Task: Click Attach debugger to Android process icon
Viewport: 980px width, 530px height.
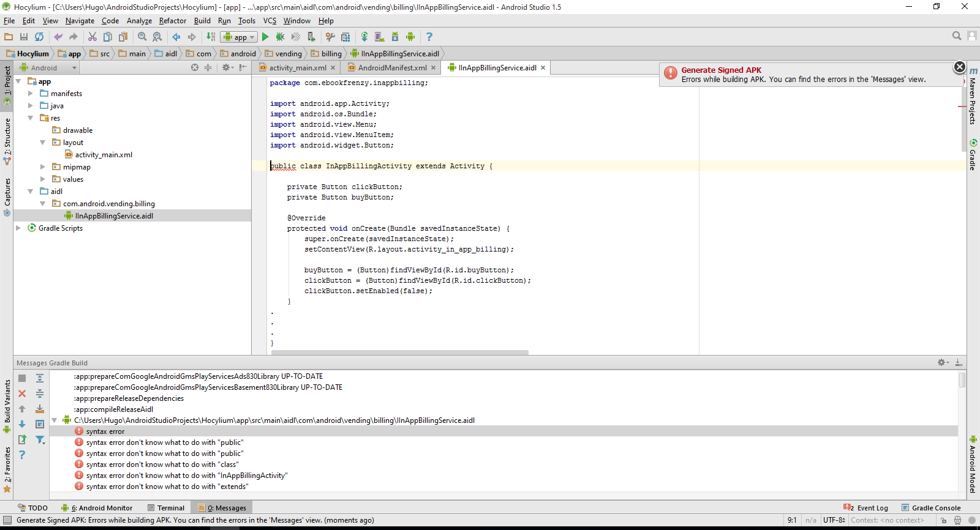Action: [x=311, y=37]
